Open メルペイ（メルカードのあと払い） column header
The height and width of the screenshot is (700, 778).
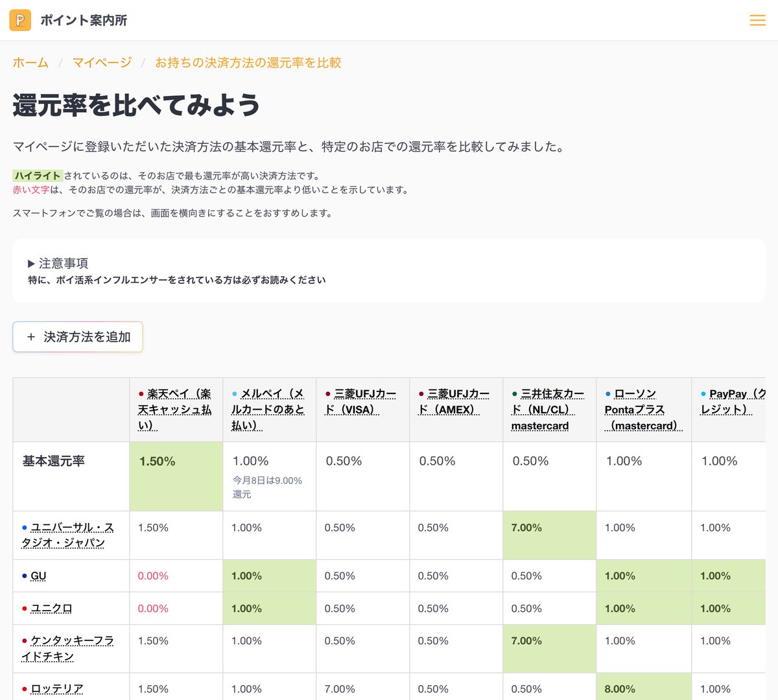click(x=268, y=410)
